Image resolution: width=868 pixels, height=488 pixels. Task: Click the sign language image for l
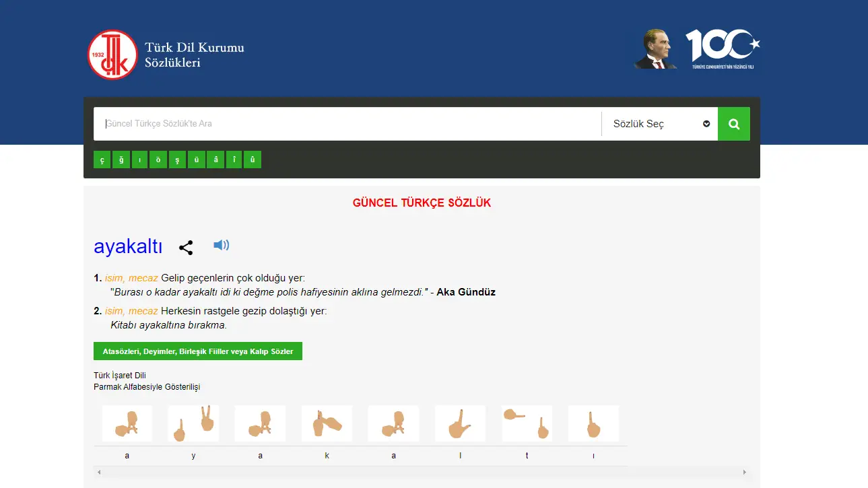pos(460,423)
